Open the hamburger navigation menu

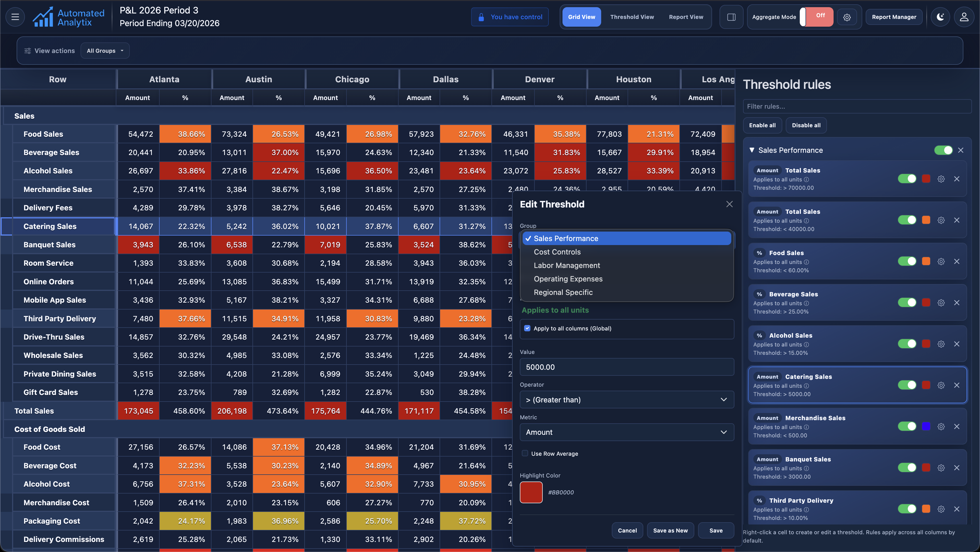tap(15, 17)
